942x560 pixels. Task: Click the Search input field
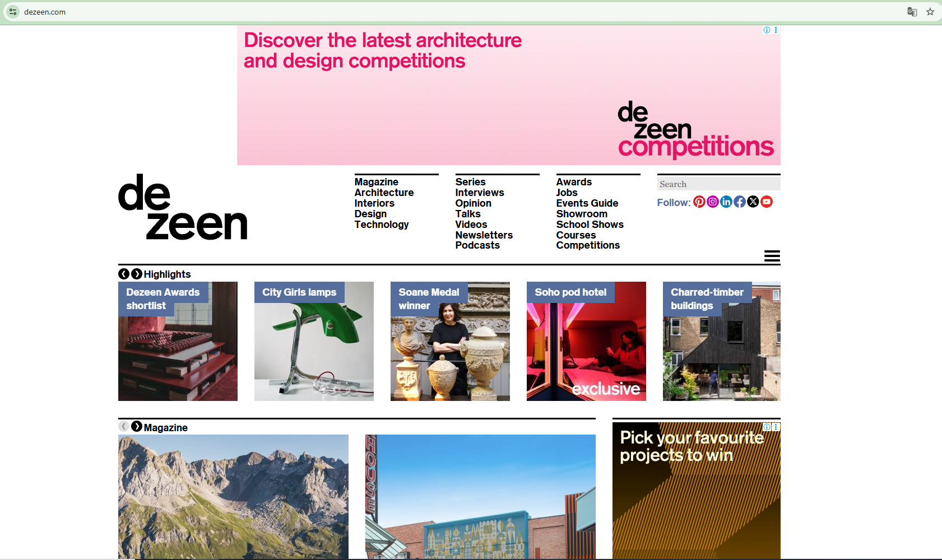click(719, 184)
